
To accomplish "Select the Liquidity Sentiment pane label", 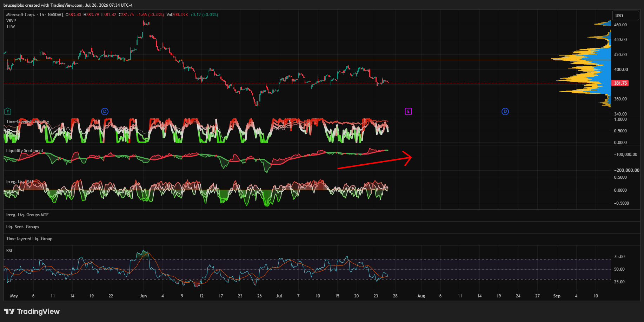I will click(25, 151).
